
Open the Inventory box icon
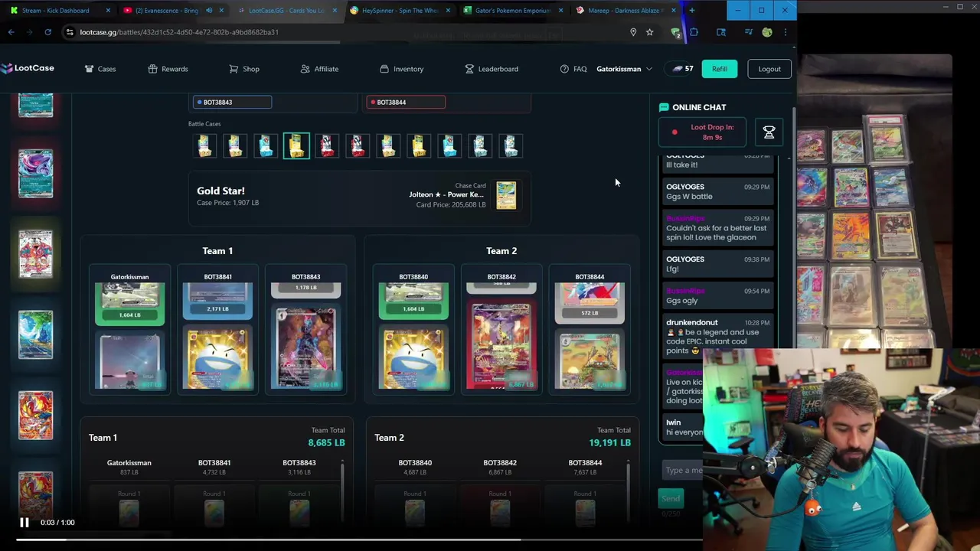tap(384, 69)
